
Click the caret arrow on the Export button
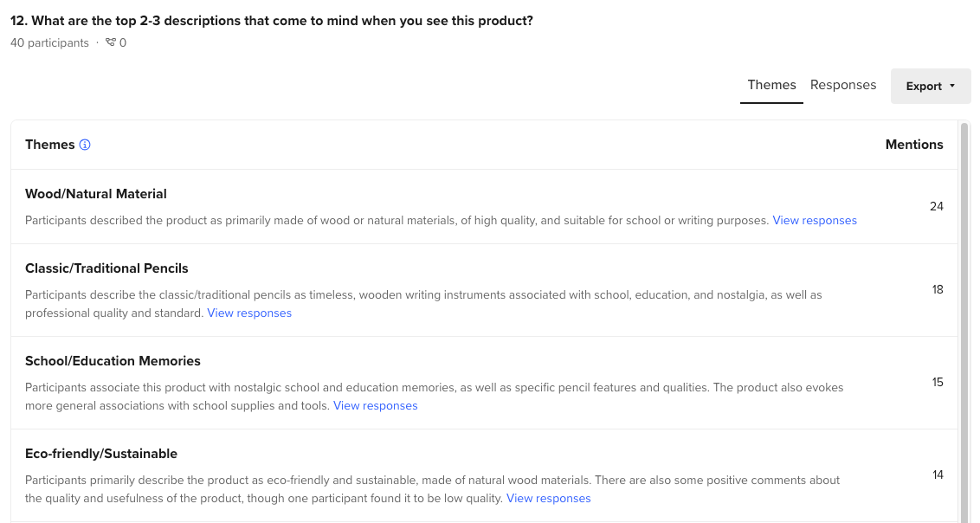click(x=951, y=86)
